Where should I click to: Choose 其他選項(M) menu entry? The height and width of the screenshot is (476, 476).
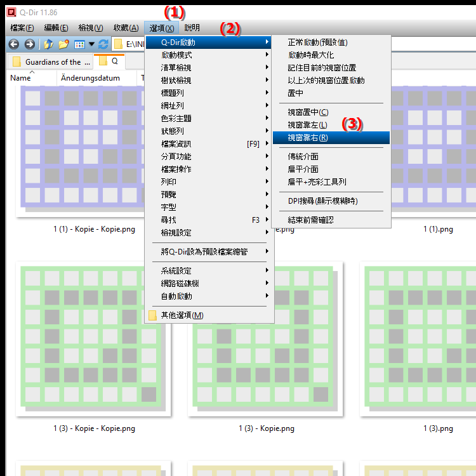click(209, 315)
